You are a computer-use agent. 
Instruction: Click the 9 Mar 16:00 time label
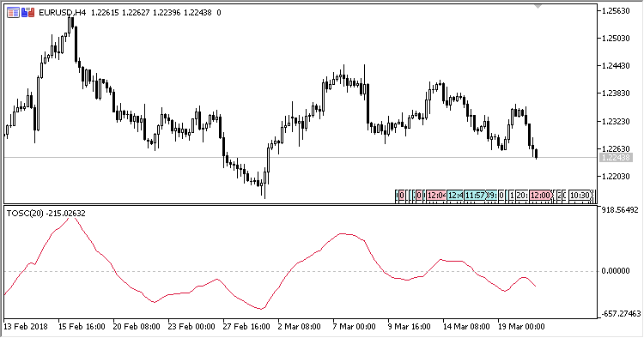point(410,327)
